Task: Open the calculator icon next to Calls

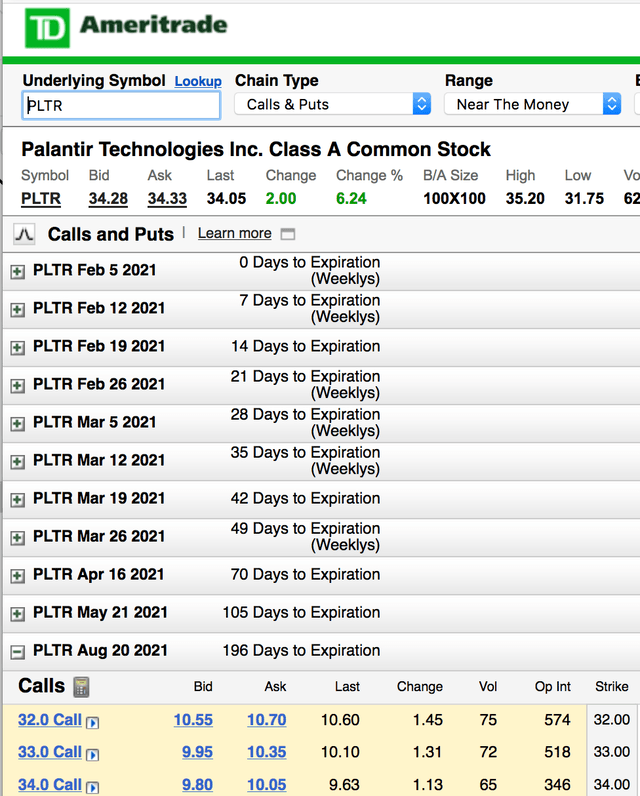Action: 81,687
